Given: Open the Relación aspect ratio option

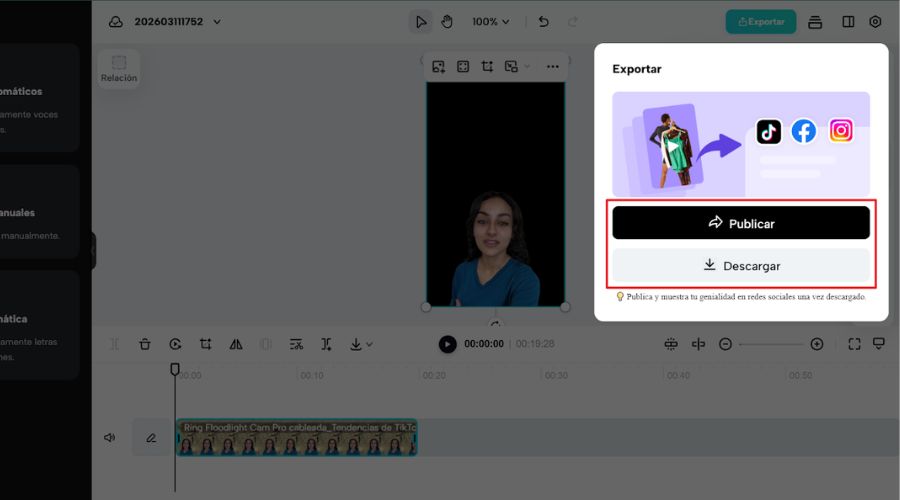Looking at the screenshot, I should tap(119, 68).
